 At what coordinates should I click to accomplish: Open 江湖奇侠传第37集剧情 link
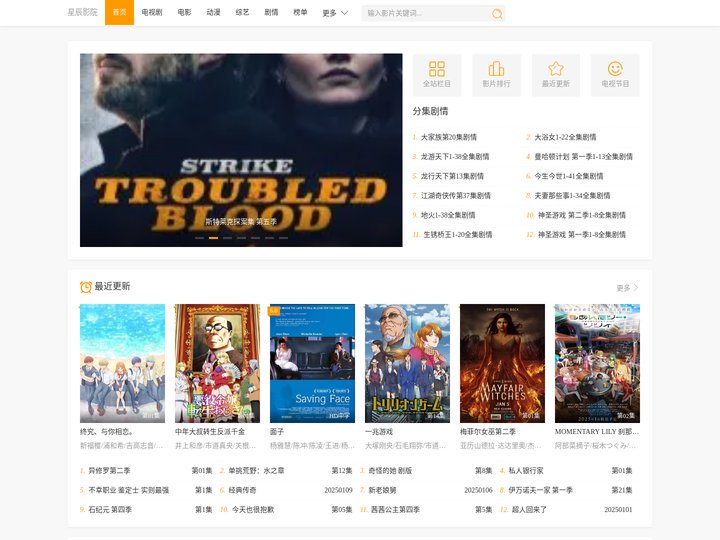[456, 196]
